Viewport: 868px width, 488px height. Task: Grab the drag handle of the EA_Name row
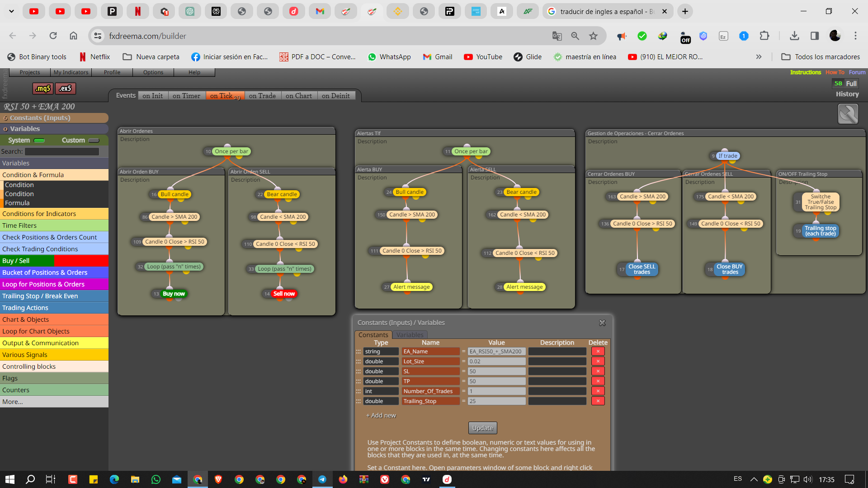(359, 352)
